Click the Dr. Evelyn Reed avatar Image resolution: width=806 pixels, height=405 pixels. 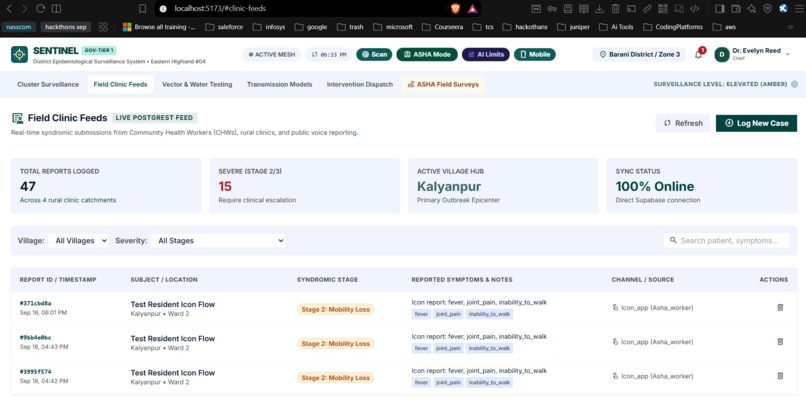click(722, 54)
